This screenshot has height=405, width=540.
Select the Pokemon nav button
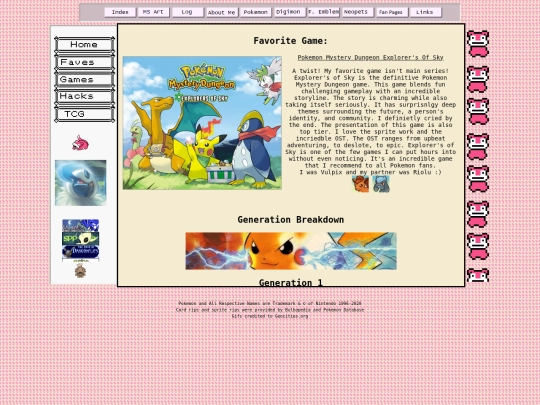tap(256, 12)
